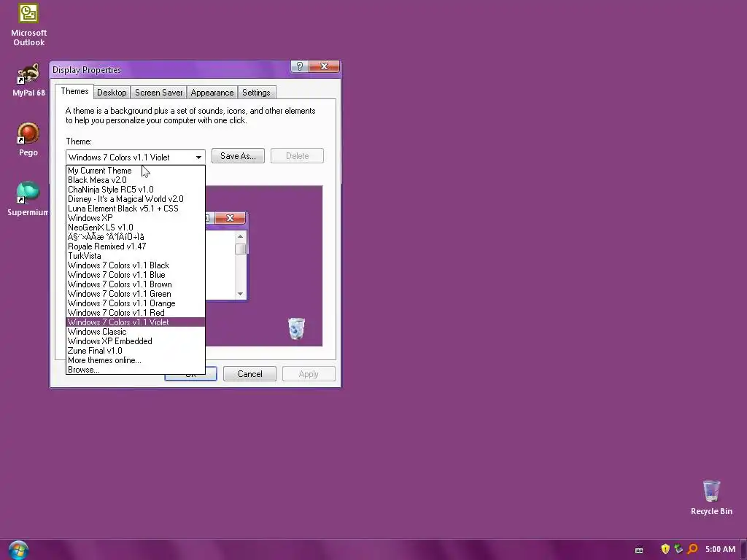747x560 pixels.
Task: Select the Recycle Bin desktop icon
Action: click(711, 497)
